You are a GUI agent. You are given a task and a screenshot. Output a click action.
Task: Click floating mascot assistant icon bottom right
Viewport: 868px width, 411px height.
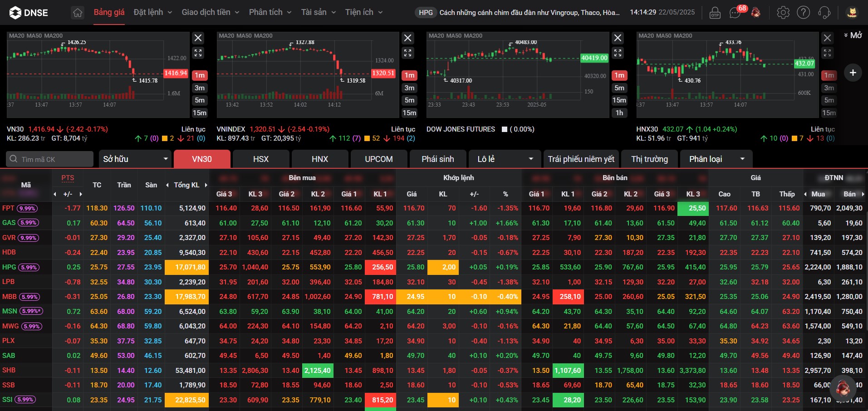click(843, 388)
